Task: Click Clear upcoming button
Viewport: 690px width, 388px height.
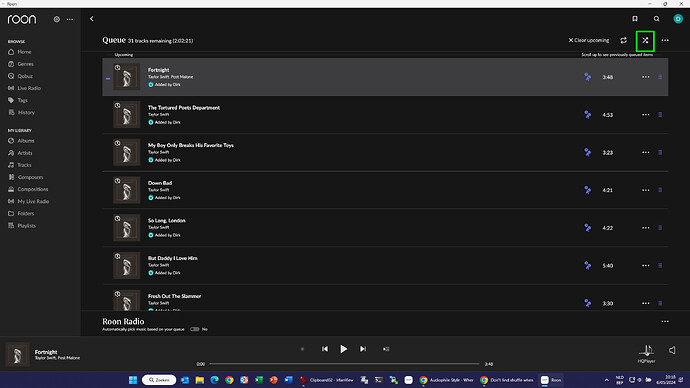Action: (589, 40)
